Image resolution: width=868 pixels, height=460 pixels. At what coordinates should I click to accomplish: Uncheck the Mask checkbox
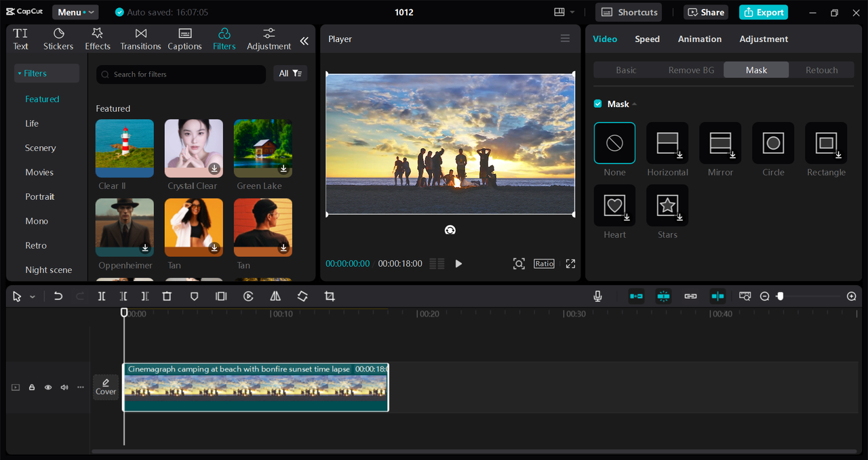pyautogui.click(x=597, y=104)
